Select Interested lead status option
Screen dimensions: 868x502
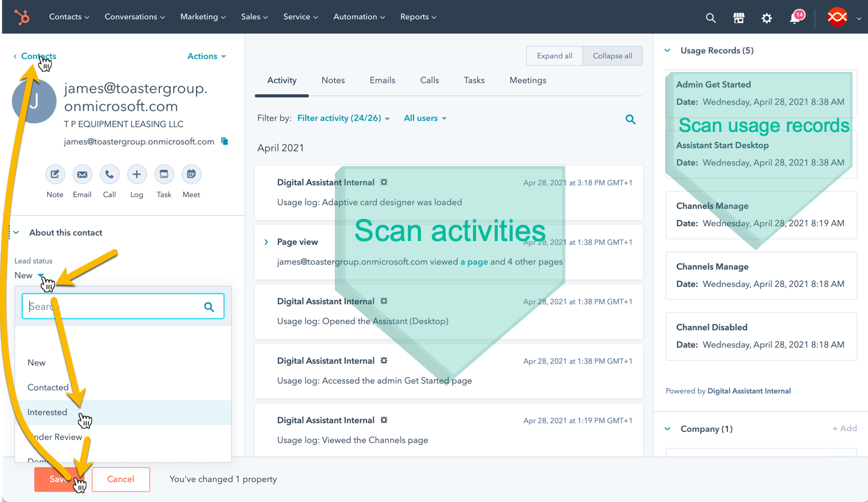123,412
